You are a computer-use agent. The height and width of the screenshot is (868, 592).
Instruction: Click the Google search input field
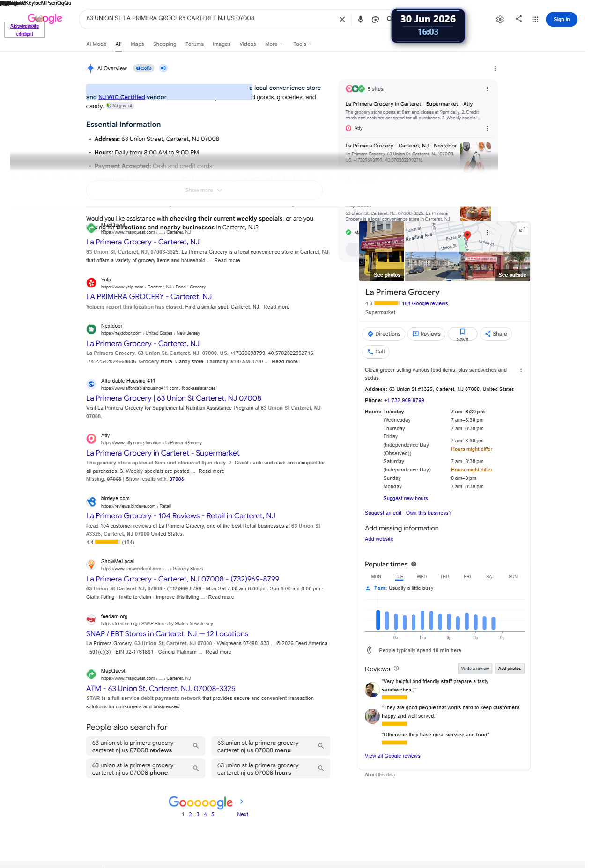click(211, 19)
